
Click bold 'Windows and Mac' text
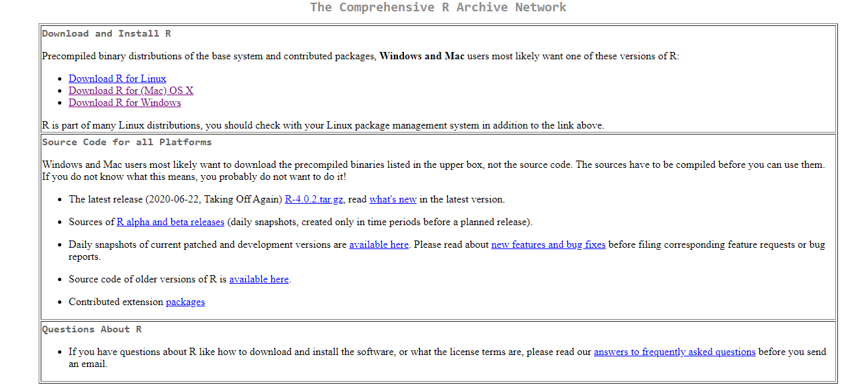422,56
